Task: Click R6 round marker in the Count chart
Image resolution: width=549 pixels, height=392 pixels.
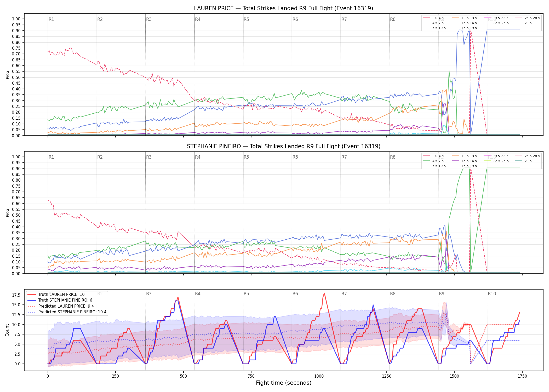Action: tap(295, 294)
